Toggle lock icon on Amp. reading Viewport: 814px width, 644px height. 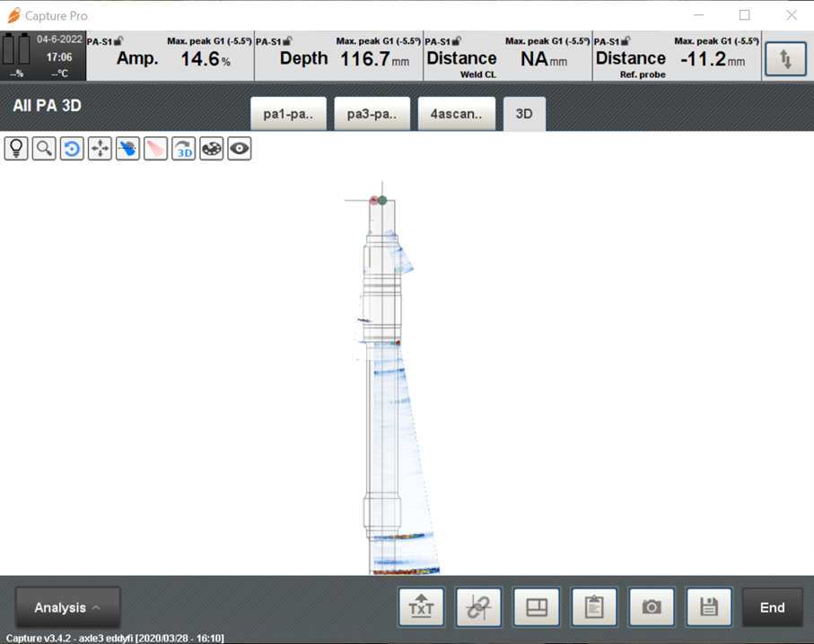(118, 41)
